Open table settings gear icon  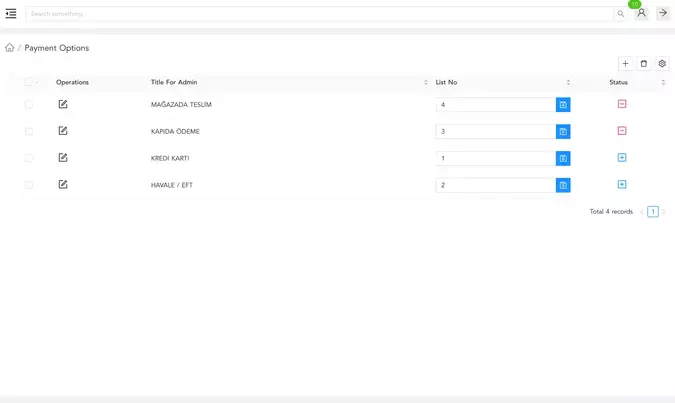[x=662, y=64]
